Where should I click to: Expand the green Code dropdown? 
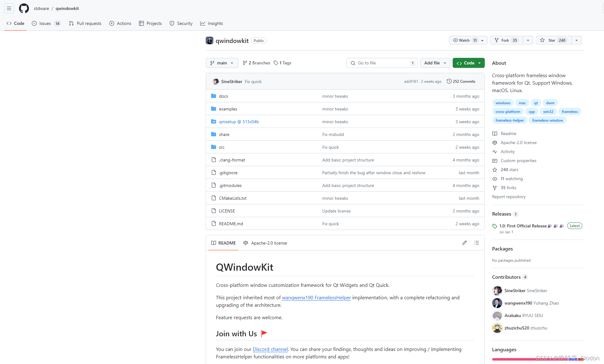click(468, 63)
